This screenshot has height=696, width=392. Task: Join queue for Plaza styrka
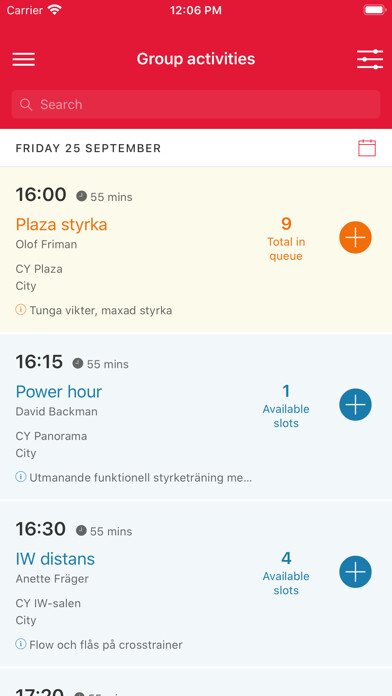tap(355, 237)
